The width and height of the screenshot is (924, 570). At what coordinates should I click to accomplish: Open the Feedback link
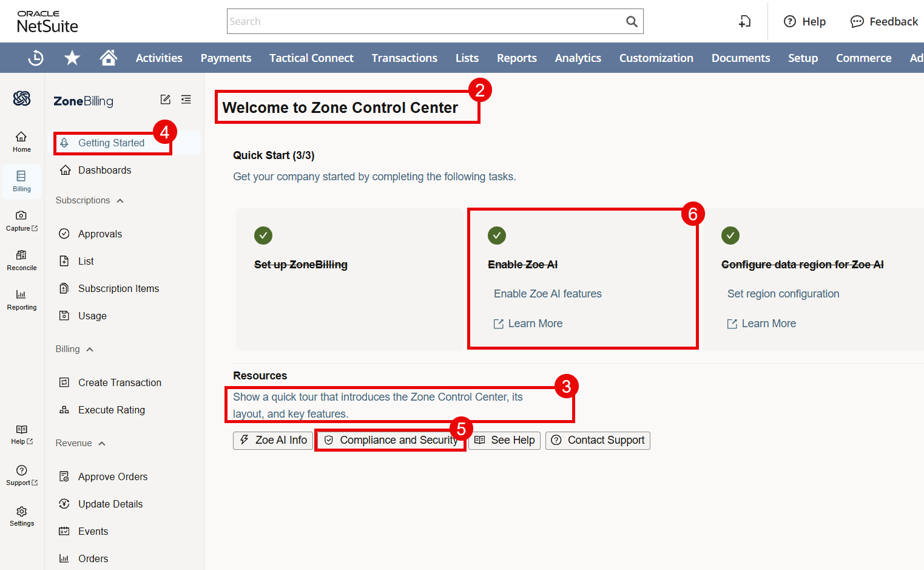coord(884,22)
